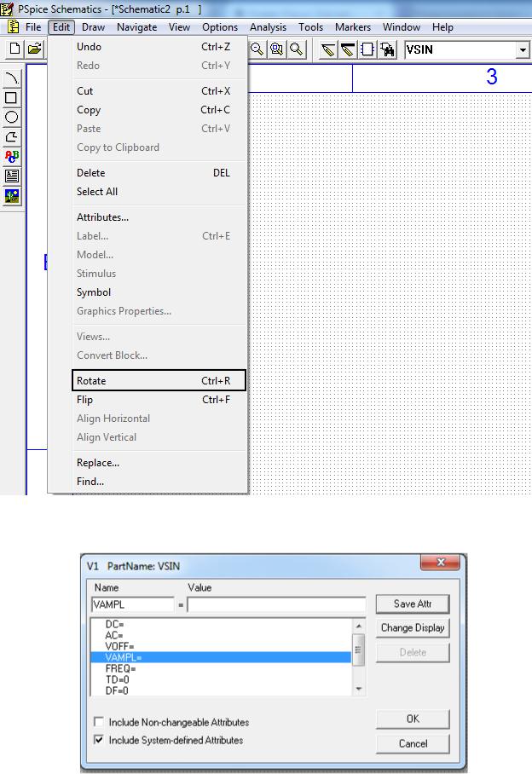Open the View menu
The width and height of the screenshot is (532, 774).
pyautogui.click(x=179, y=27)
